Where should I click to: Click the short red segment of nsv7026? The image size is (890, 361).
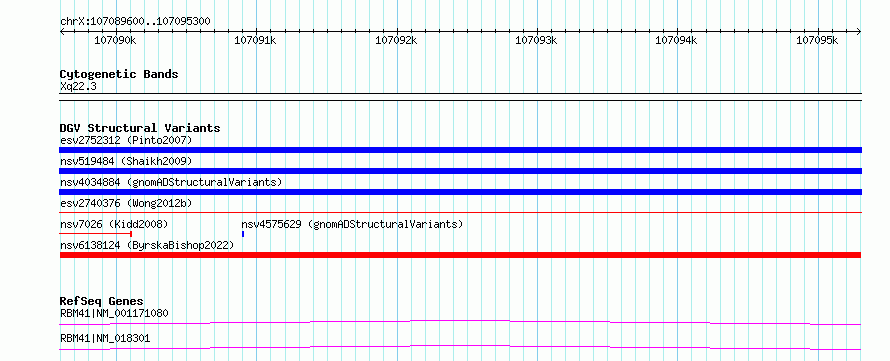click(x=96, y=233)
